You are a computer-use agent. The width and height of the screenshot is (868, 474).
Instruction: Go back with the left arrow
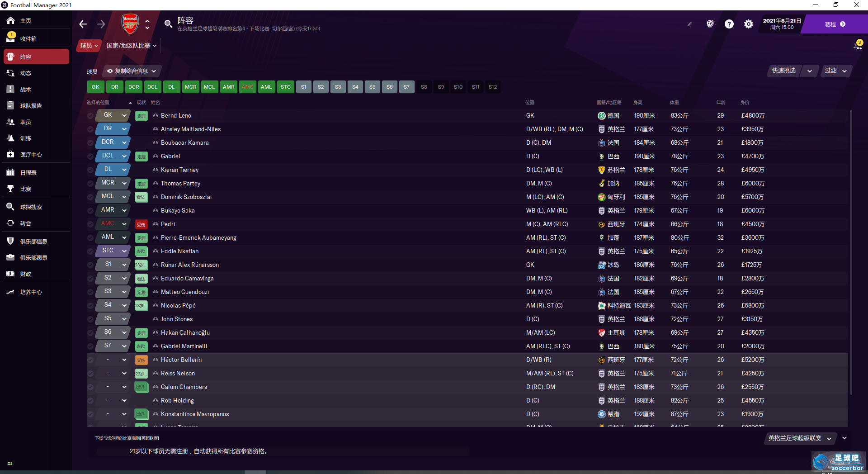83,24
